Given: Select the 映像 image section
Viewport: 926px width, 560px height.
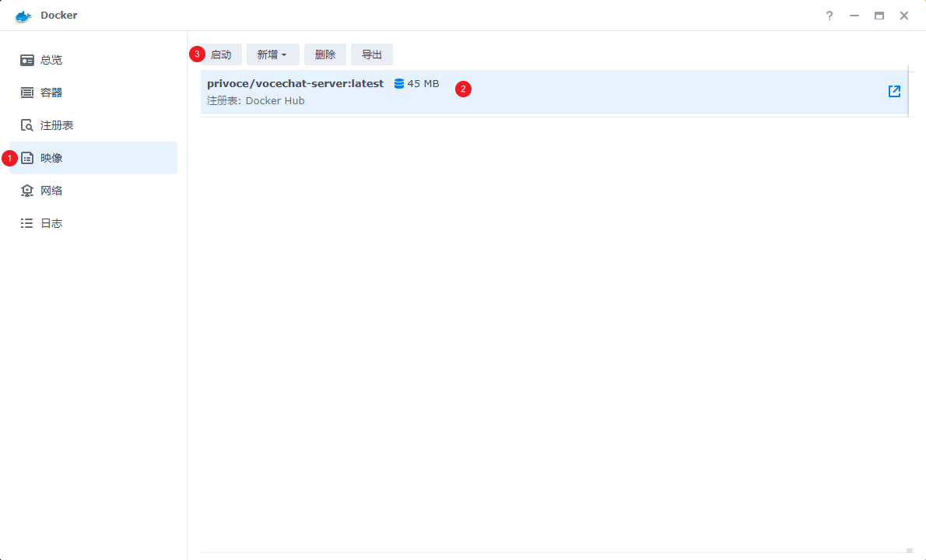Looking at the screenshot, I should 93,158.
